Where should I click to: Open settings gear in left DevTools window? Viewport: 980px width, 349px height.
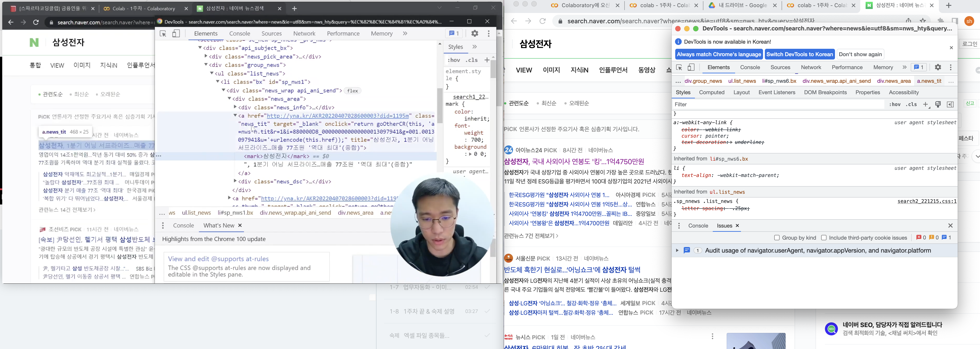tap(474, 34)
